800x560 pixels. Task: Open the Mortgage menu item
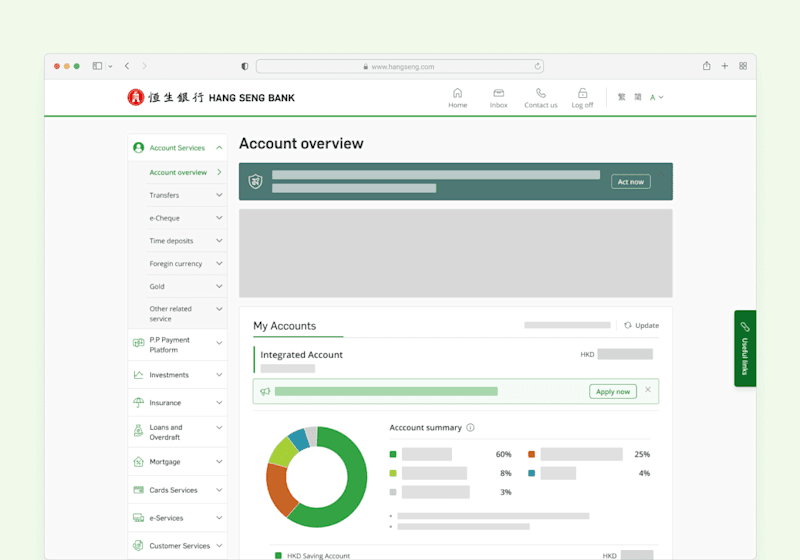[x=177, y=462]
